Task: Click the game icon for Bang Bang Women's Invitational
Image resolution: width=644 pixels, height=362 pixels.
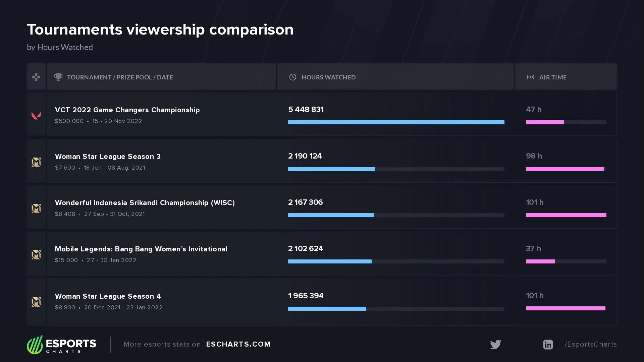Action: click(x=36, y=255)
